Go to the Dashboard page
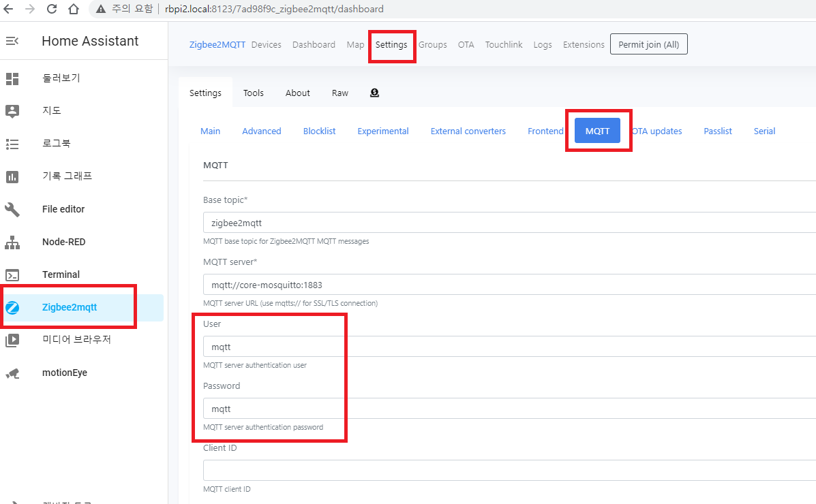816x504 pixels. (314, 45)
